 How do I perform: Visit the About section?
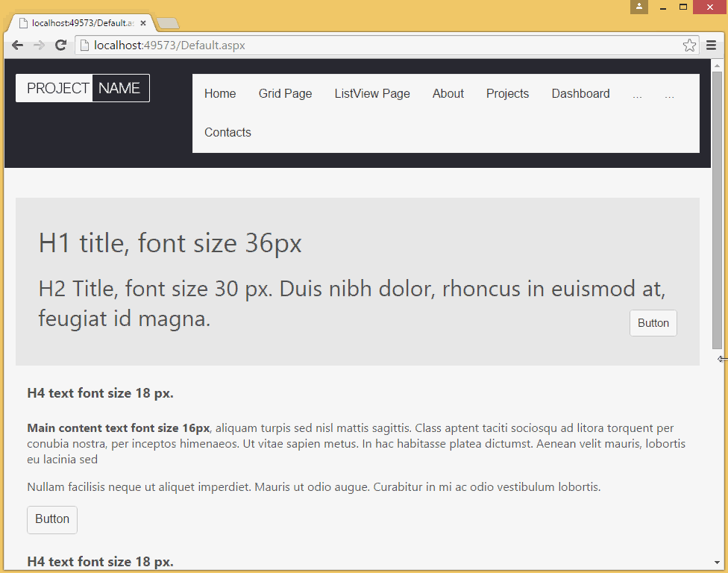(448, 93)
